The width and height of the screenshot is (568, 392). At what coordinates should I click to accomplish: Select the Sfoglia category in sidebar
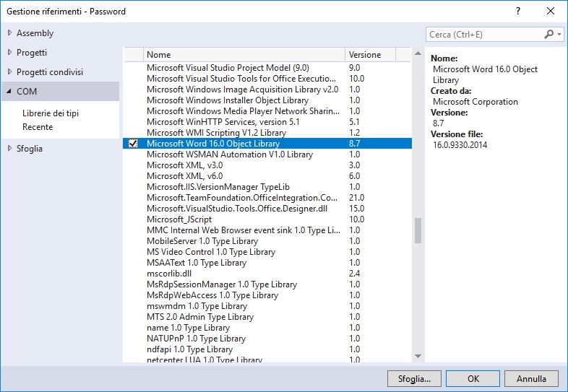[30, 149]
